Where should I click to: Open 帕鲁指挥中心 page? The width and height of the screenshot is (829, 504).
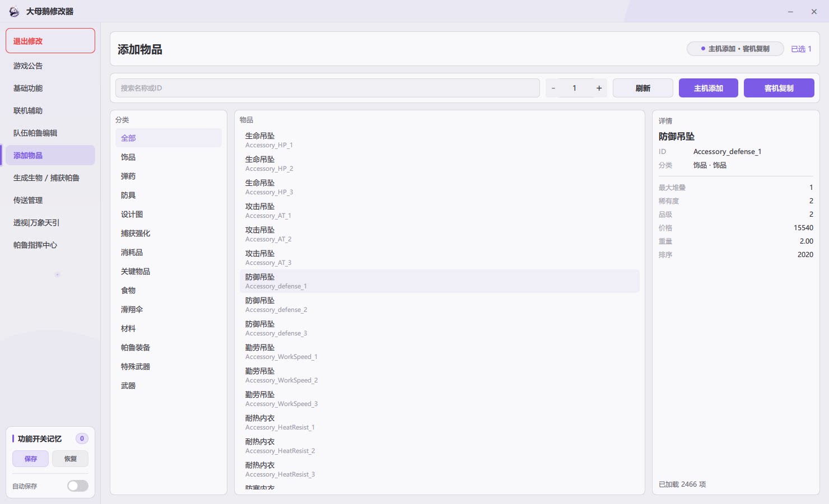pos(50,245)
